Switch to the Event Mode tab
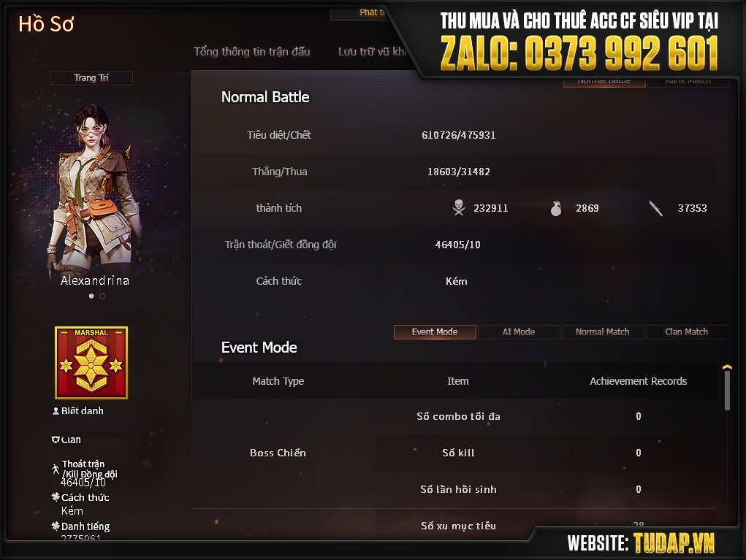The height and width of the screenshot is (560, 746). point(435,331)
